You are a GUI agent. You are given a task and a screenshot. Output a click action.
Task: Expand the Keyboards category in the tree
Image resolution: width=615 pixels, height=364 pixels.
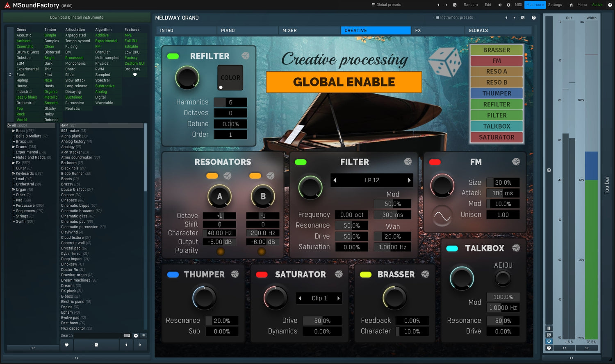tap(13, 174)
